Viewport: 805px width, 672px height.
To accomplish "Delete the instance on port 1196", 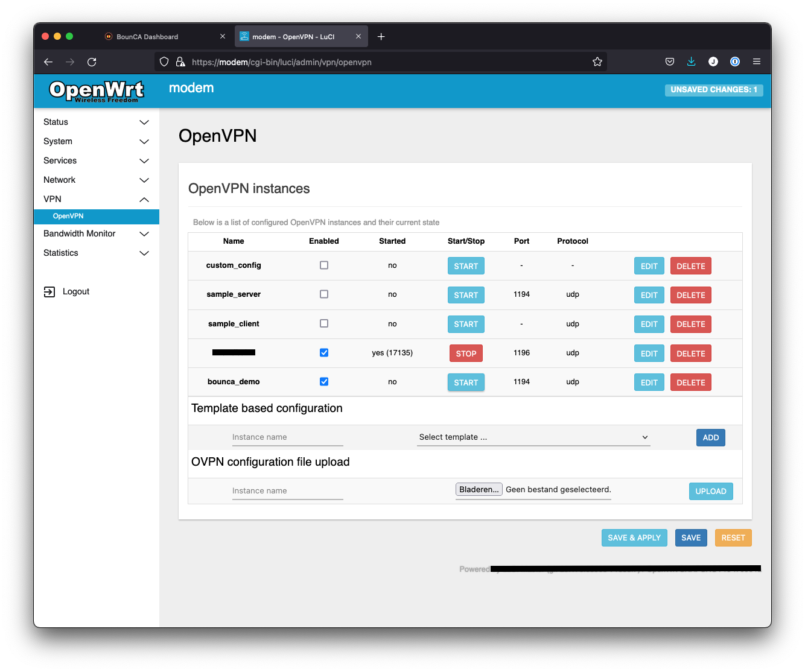I will [691, 353].
